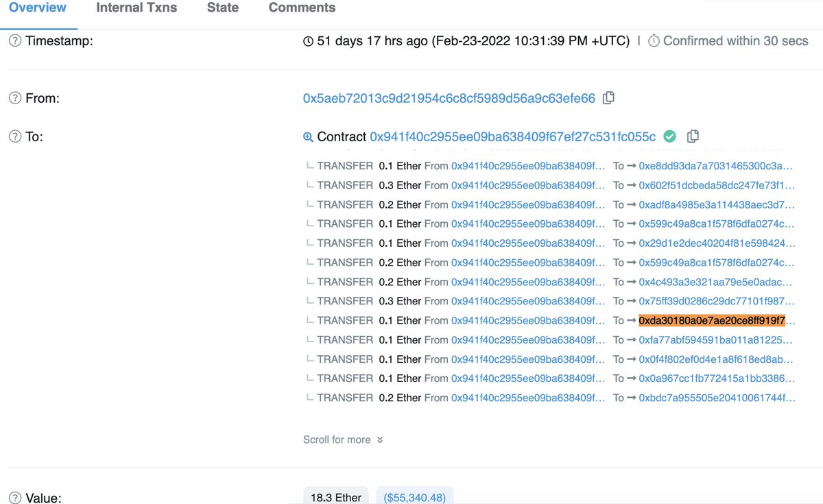Click the Timestamp help question icon

tap(15, 41)
